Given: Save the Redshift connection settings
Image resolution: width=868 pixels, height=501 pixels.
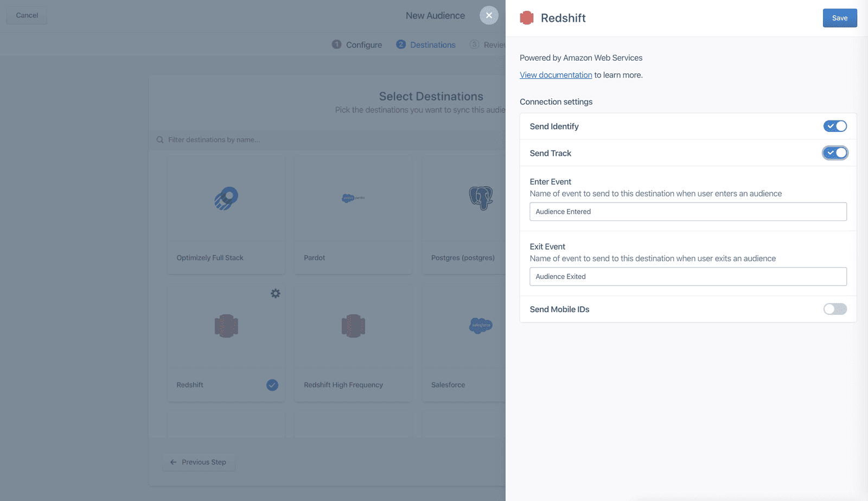Looking at the screenshot, I should coord(840,17).
